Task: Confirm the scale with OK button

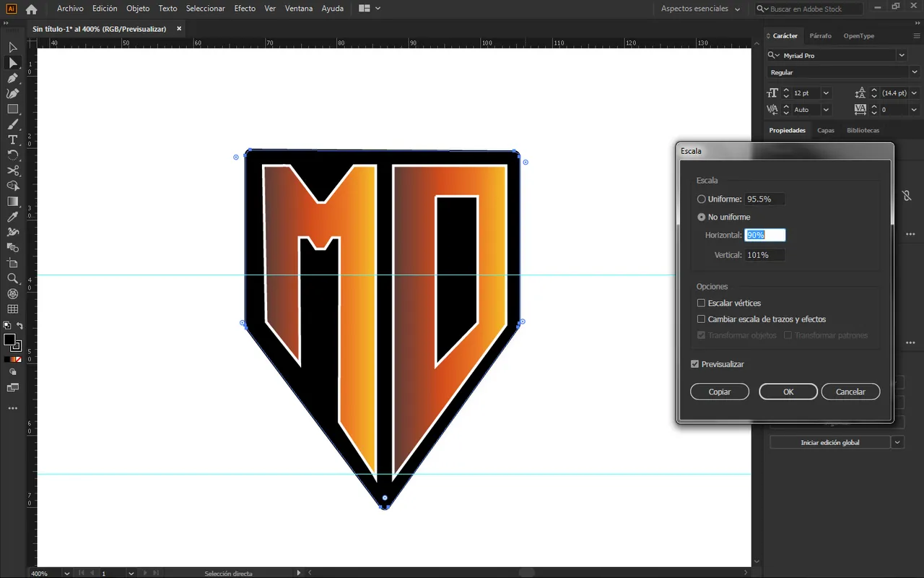Action: click(x=788, y=392)
